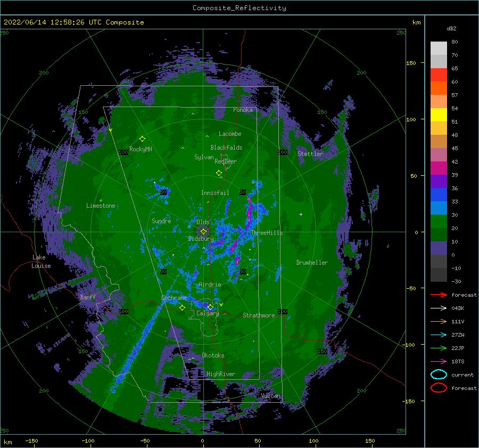Select the Calgary city label
Screen dimensions: 479x448
[208, 313]
